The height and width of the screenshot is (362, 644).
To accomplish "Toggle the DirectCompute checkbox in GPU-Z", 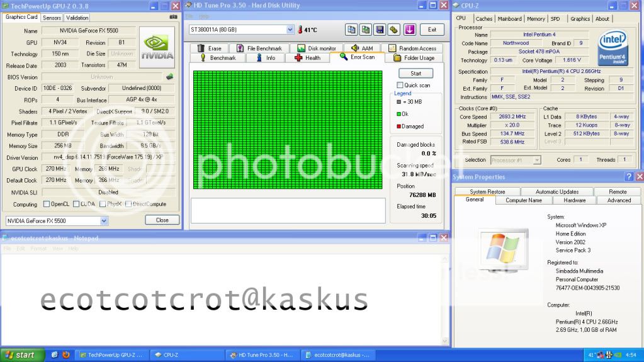I will (128, 204).
